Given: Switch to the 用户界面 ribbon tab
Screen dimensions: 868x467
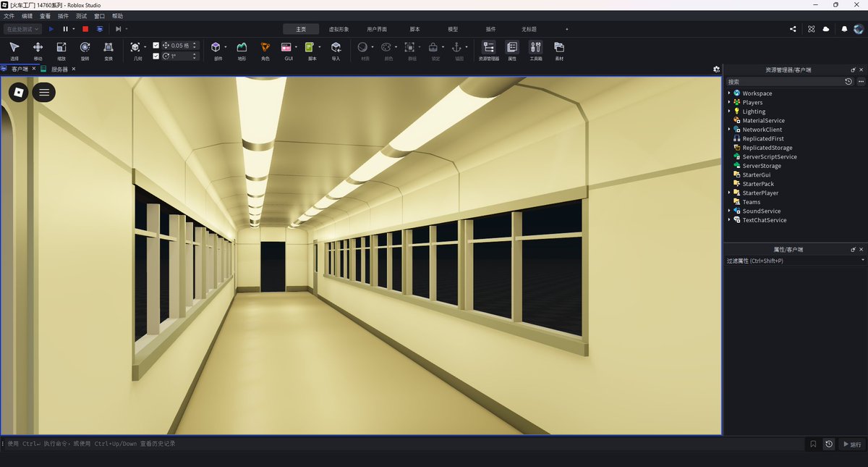Looking at the screenshot, I should pos(377,29).
